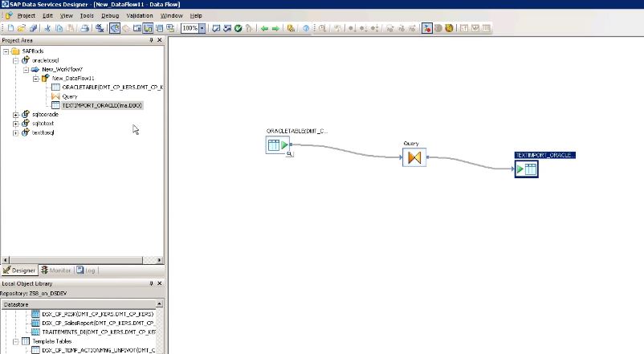Click the application icon in the menu bar
This screenshot has height=354, width=644.
point(9,15)
